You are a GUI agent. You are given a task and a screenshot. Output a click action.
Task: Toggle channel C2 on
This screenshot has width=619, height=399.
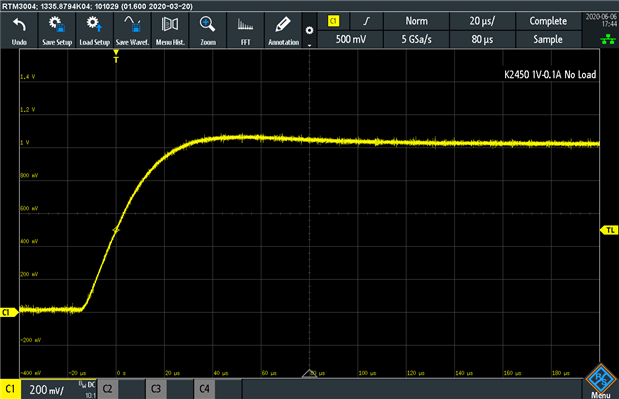click(107, 389)
